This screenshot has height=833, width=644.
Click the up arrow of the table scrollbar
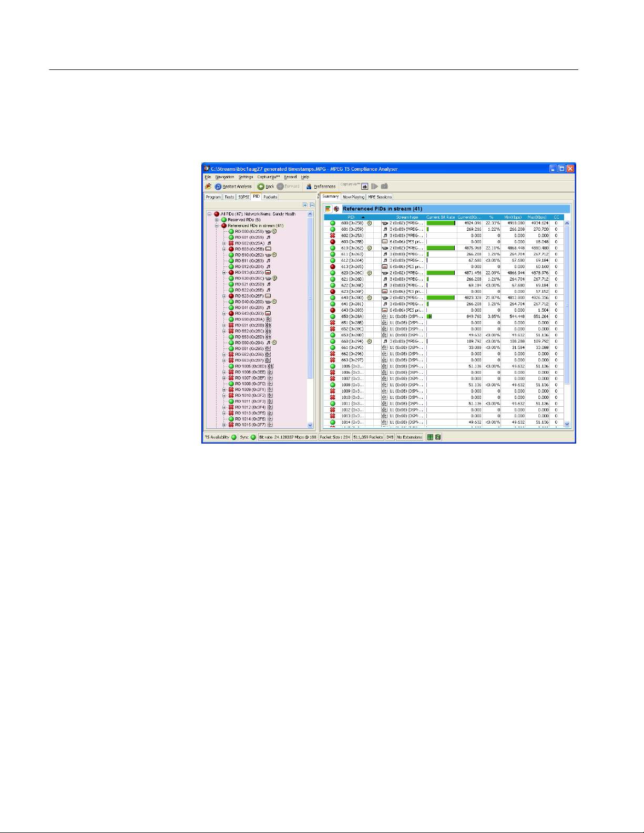pos(567,223)
